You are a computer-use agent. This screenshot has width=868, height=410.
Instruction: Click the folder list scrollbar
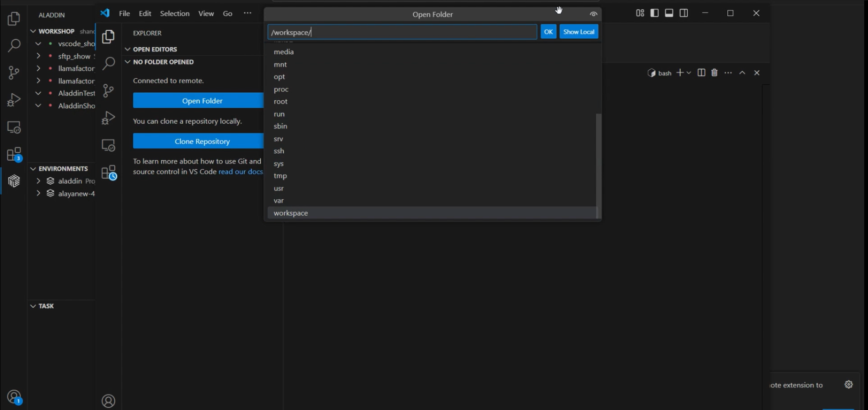click(598, 165)
